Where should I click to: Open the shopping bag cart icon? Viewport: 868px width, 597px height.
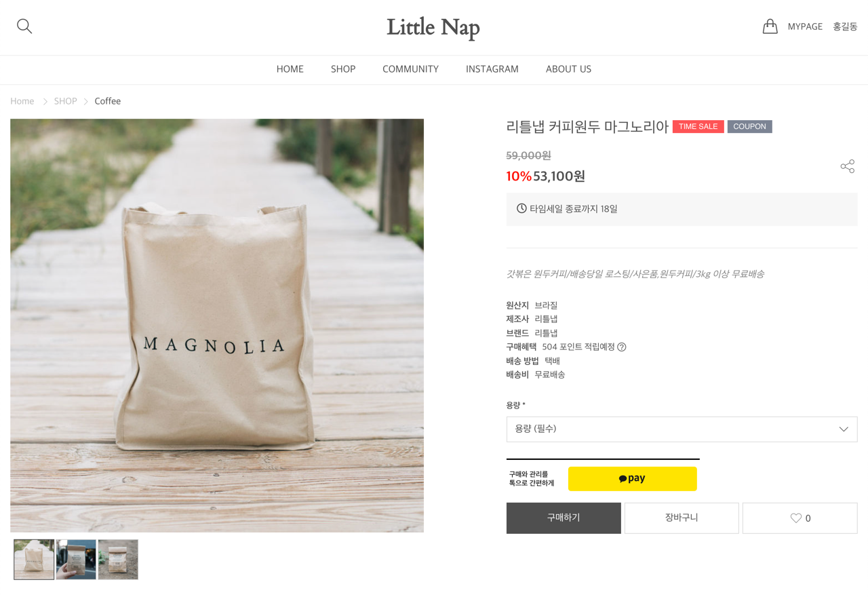pos(770,26)
